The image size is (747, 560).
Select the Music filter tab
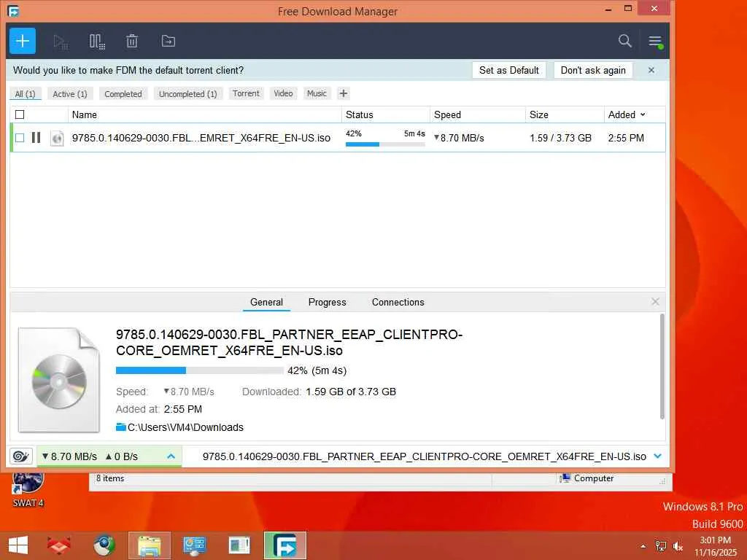[317, 93]
